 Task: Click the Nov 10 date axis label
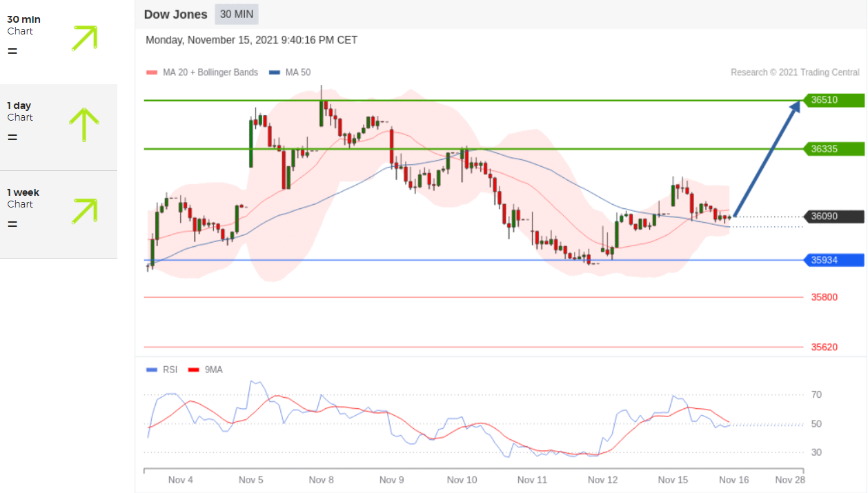pyautogui.click(x=462, y=480)
